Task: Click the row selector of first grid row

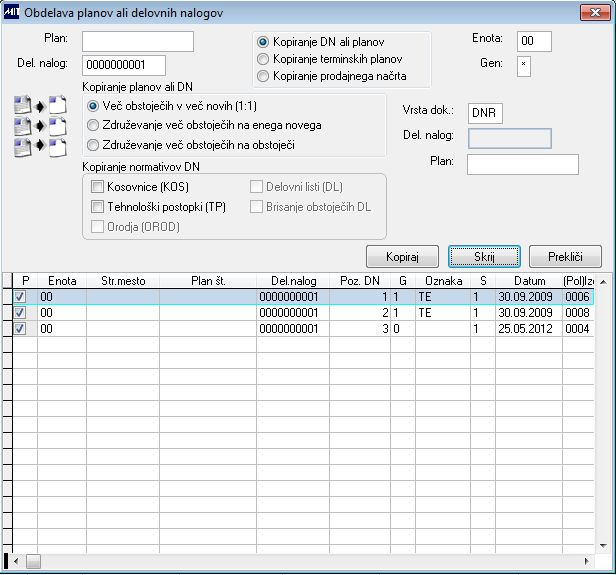Action: 7,297
